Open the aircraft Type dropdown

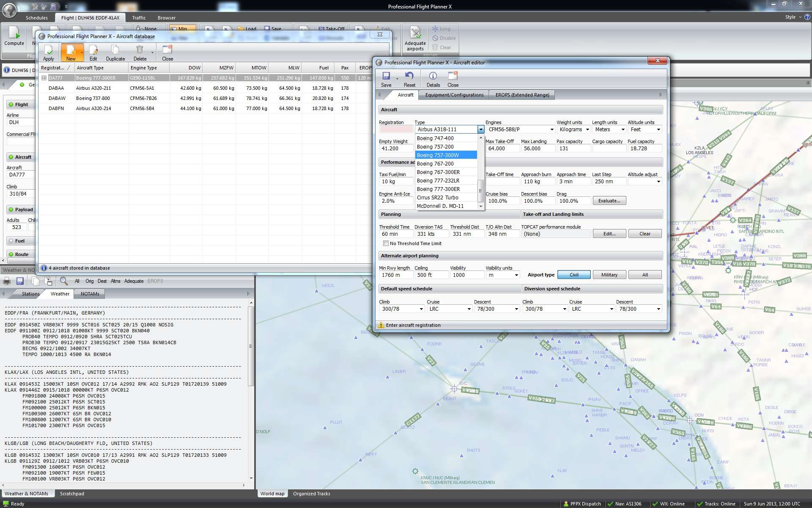click(481, 129)
